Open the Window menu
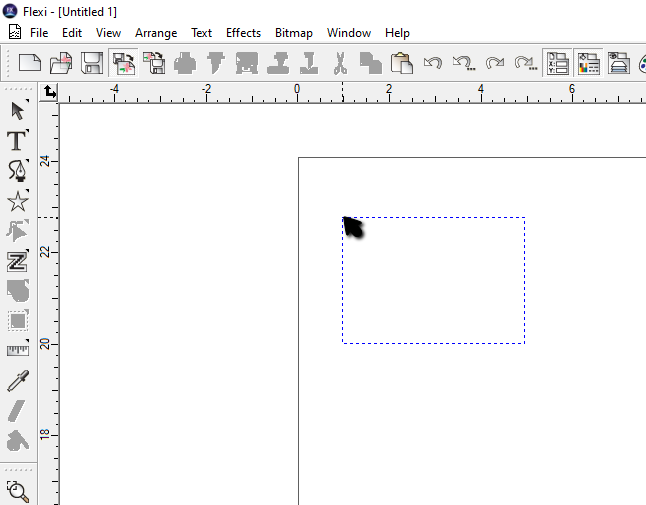The width and height of the screenshot is (646, 505). click(x=349, y=33)
